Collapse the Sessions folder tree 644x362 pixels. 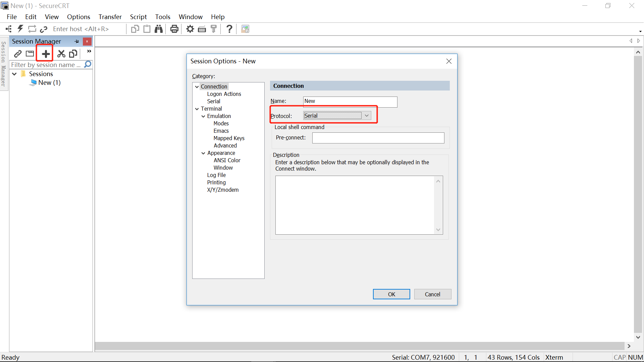[14, 74]
